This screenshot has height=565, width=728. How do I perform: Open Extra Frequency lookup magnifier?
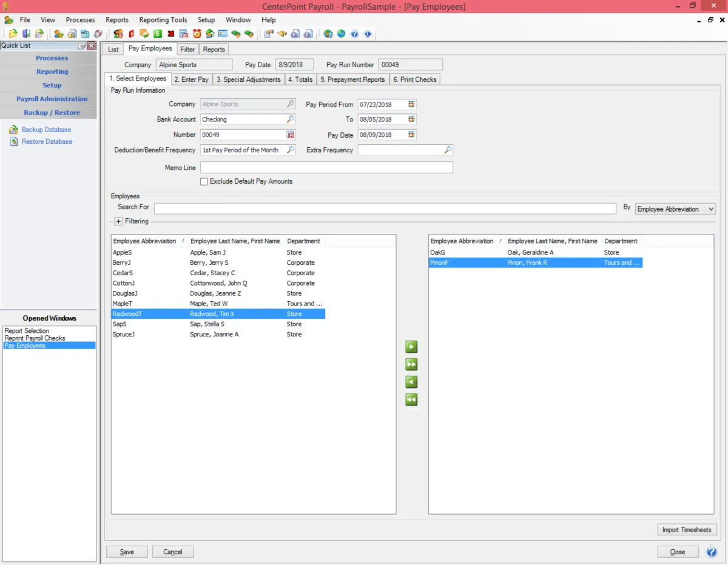pos(448,150)
